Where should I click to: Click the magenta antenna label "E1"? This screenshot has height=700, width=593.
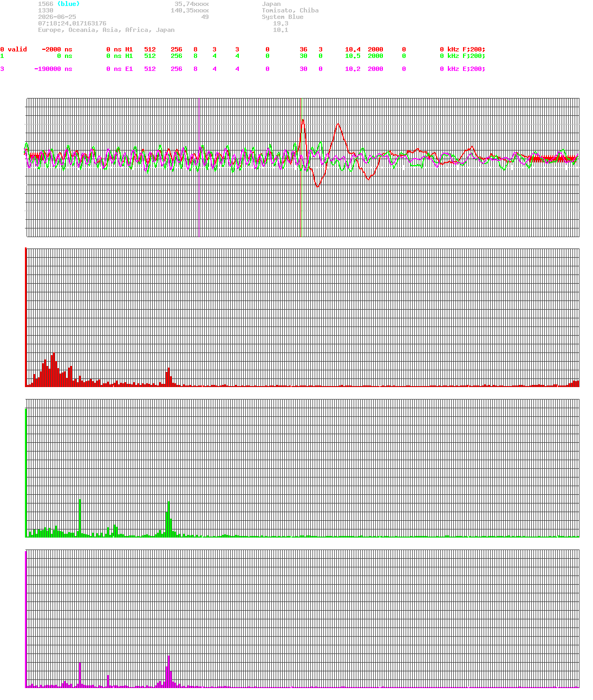[129, 69]
